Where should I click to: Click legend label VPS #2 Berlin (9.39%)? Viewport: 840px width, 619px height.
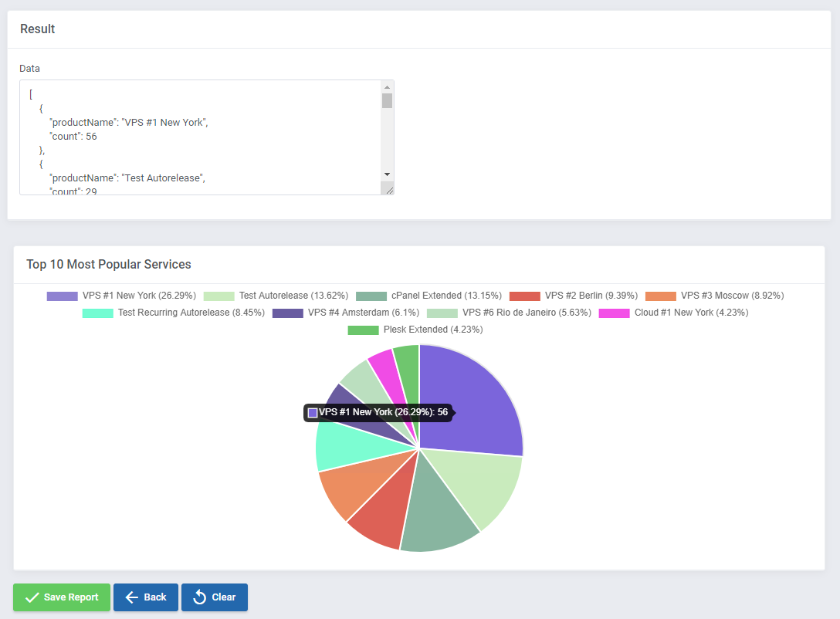click(591, 296)
